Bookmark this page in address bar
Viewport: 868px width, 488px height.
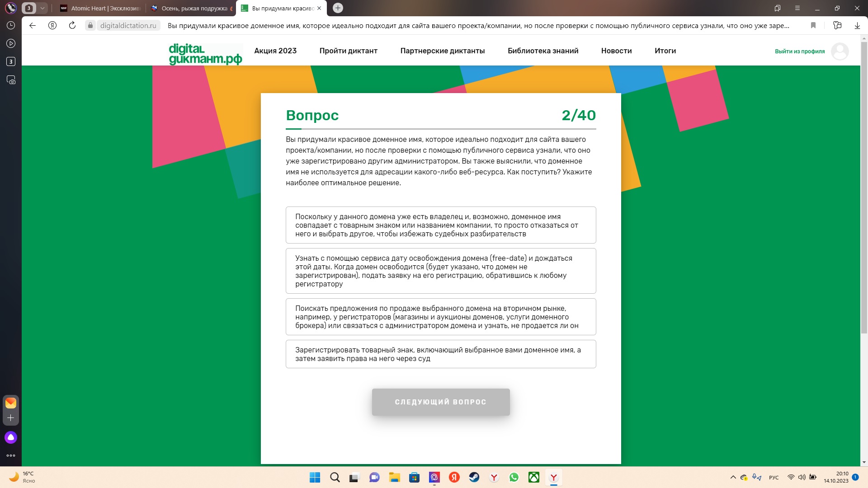click(813, 25)
